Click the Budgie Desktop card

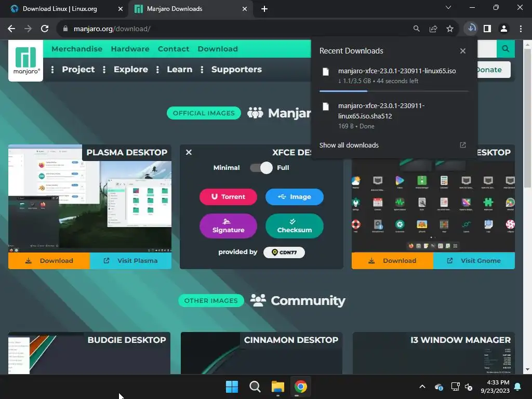tap(89, 353)
